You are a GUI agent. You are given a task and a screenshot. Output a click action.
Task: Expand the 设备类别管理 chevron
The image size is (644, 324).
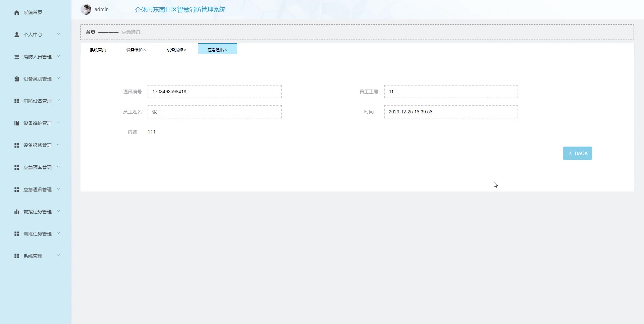pyautogui.click(x=58, y=78)
